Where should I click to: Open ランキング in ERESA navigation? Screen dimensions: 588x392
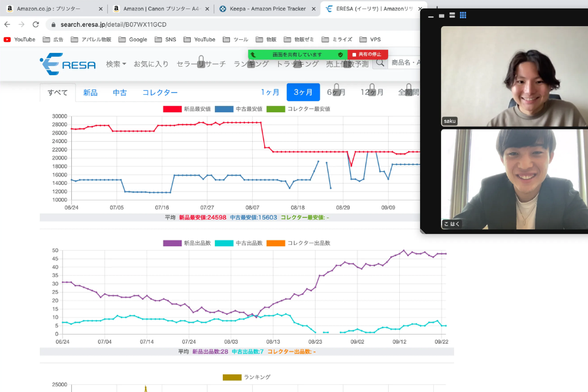[252, 64]
